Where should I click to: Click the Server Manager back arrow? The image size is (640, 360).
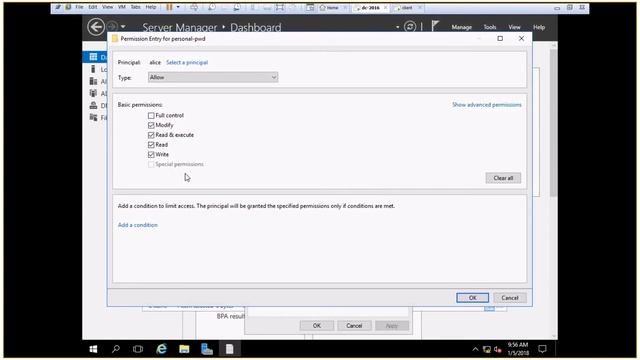coord(96,27)
